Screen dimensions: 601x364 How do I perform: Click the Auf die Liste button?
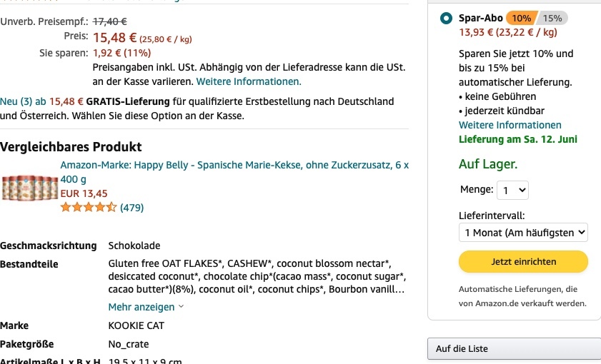[x=514, y=349]
